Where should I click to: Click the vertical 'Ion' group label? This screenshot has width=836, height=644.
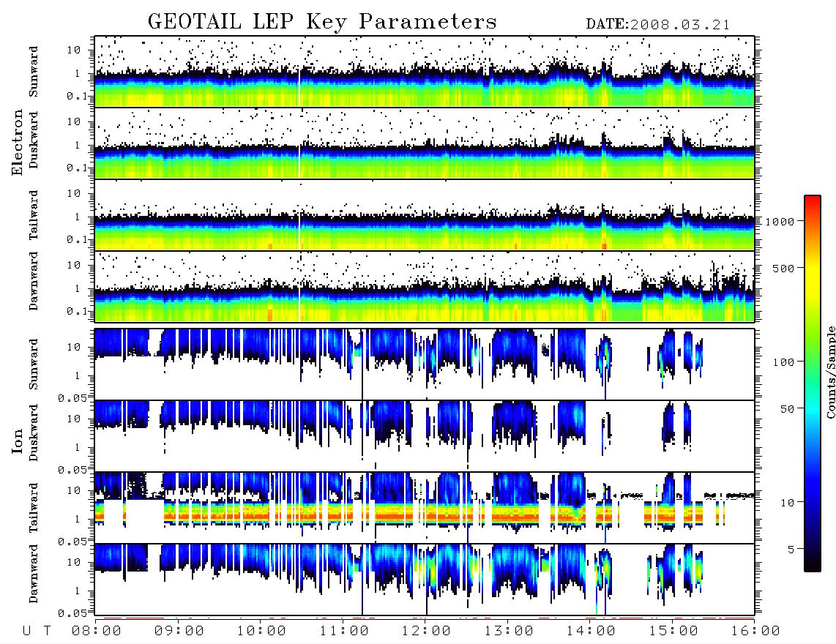18,441
